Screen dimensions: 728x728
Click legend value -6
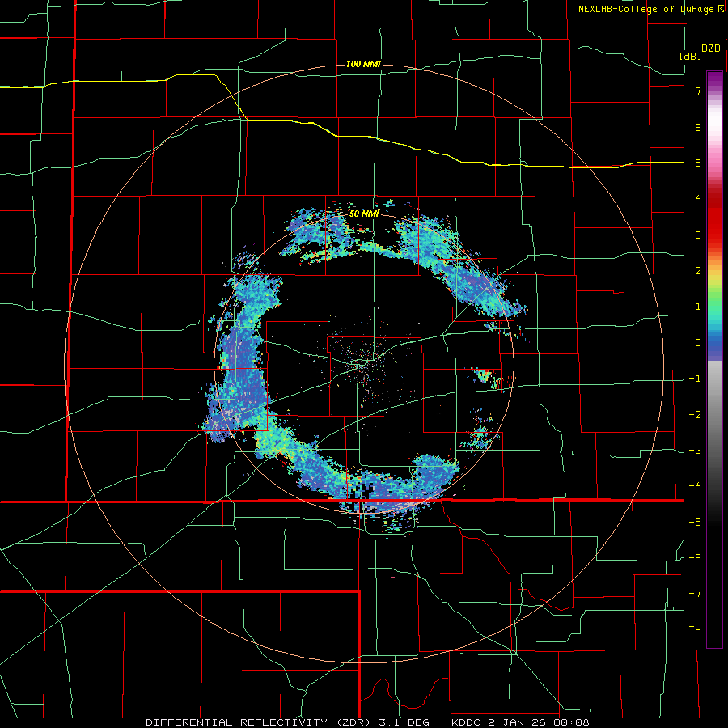[695, 557]
